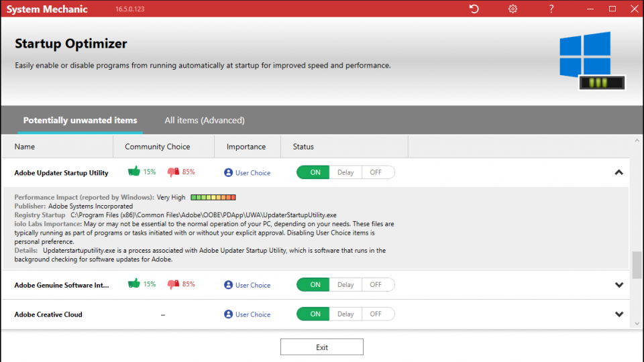Click user icon in Adobe Creative Cloud importance
The width and height of the screenshot is (644, 362).
pos(228,314)
